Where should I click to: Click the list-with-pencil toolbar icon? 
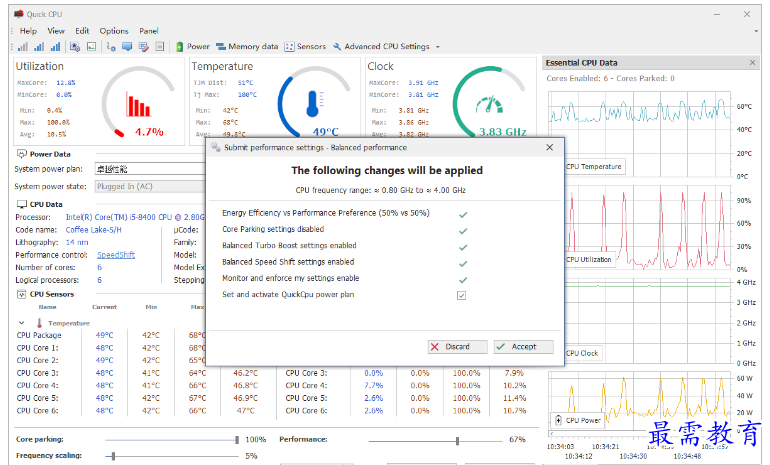[143, 47]
